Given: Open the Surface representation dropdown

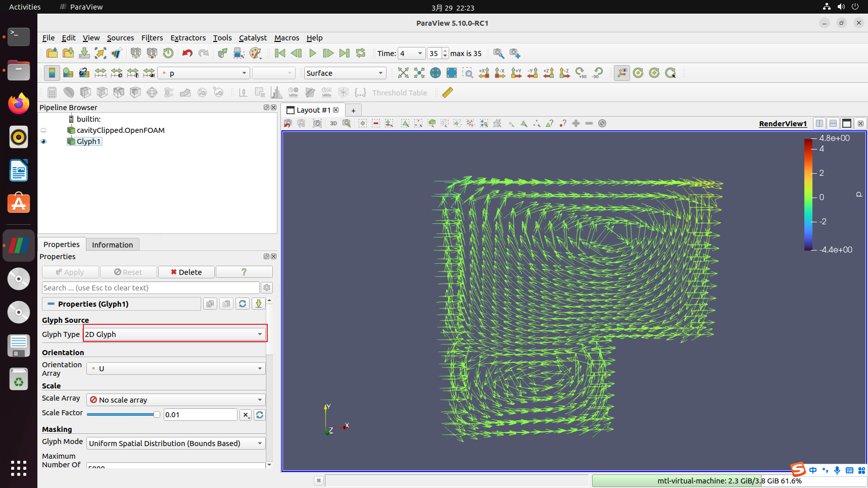Looking at the screenshot, I should pos(345,73).
